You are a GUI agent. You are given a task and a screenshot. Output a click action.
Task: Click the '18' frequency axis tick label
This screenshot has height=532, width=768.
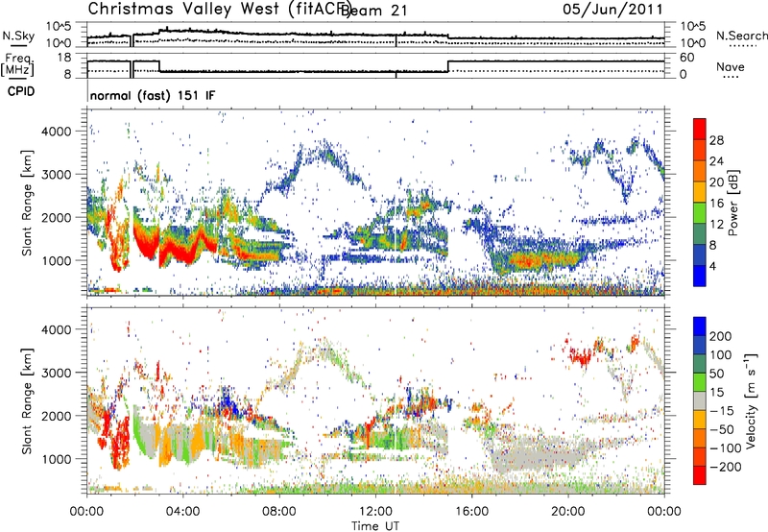pyautogui.click(x=64, y=58)
